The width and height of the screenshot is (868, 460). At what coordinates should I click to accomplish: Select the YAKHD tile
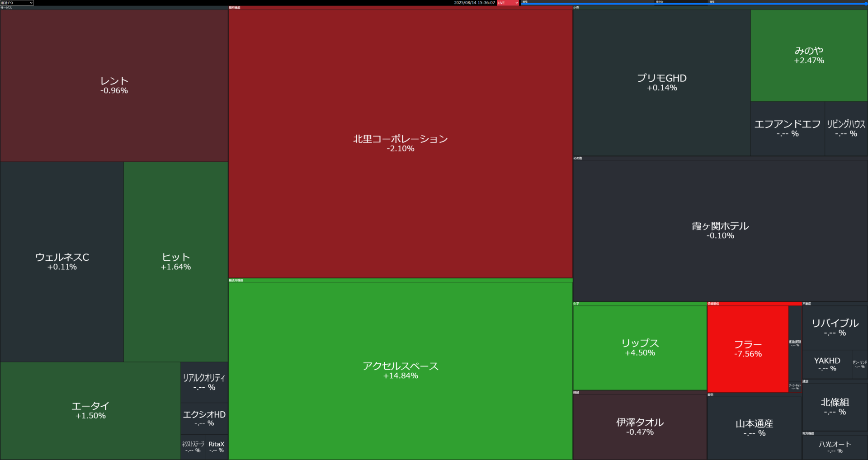827,364
